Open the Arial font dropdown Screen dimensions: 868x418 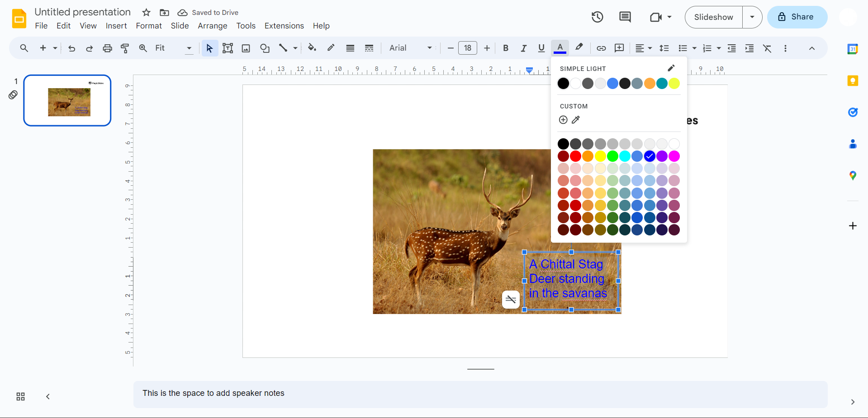point(410,48)
